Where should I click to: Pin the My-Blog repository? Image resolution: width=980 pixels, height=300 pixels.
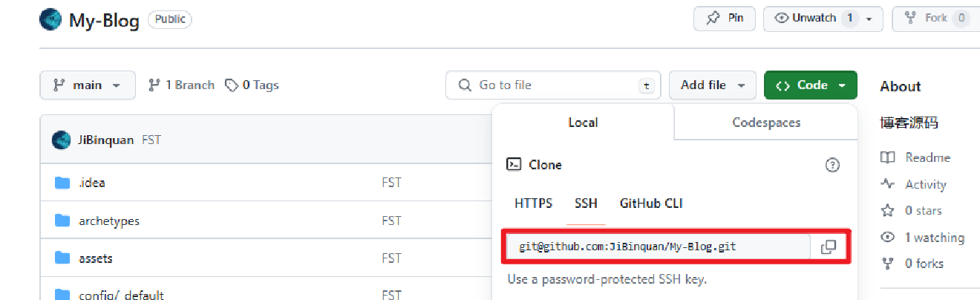pyautogui.click(x=724, y=19)
